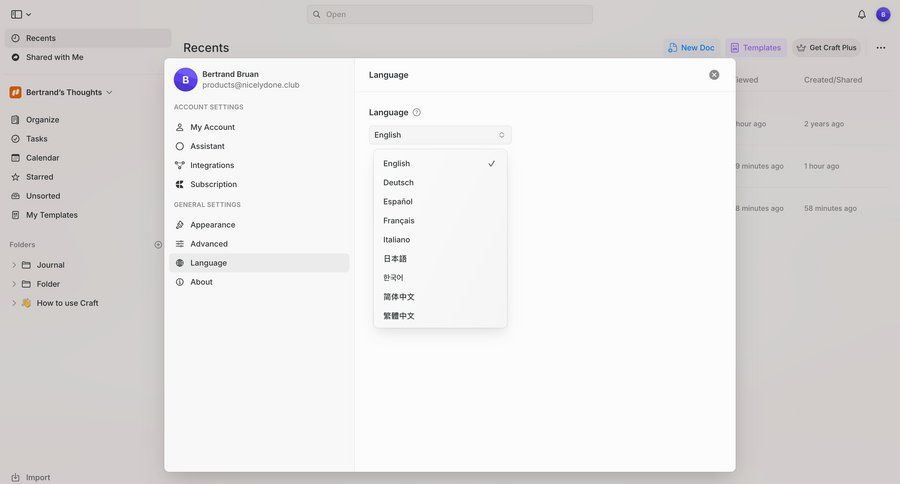Viewport: 900px width, 484px height.
Task: Select Français language option
Action: click(440, 220)
